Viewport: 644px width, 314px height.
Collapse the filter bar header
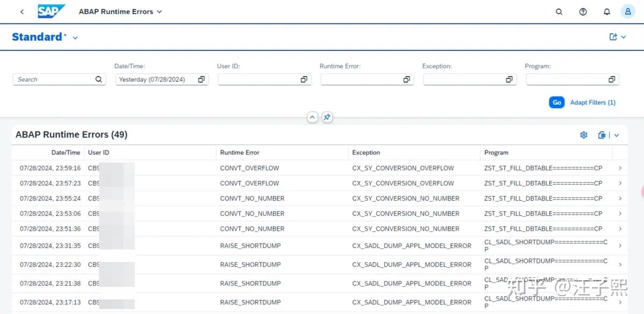(312, 116)
